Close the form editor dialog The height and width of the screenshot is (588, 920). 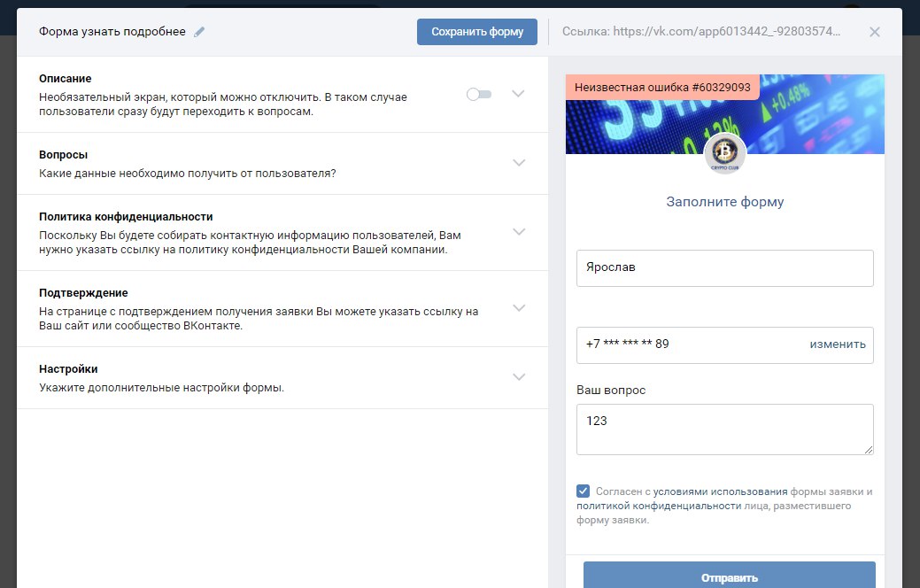coord(874,32)
